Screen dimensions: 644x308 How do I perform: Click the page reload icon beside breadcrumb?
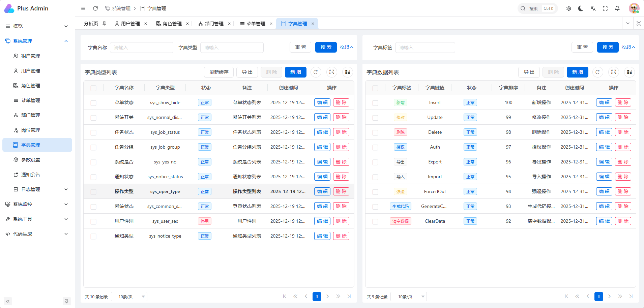tap(95, 8)
